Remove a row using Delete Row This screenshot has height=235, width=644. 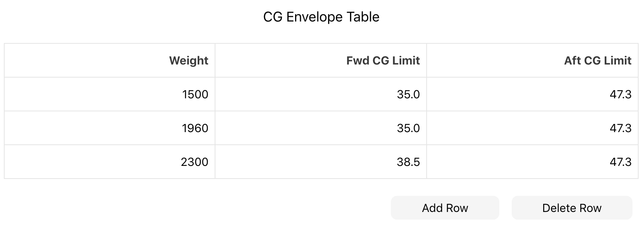click(x=572, y=208)
